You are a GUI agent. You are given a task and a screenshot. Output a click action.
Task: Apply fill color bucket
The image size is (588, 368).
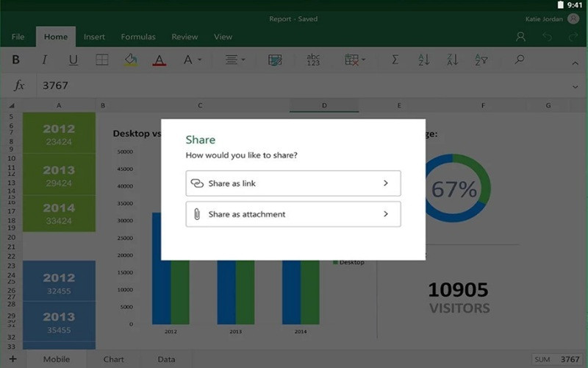pyautogui.click(x=131, y=60)
